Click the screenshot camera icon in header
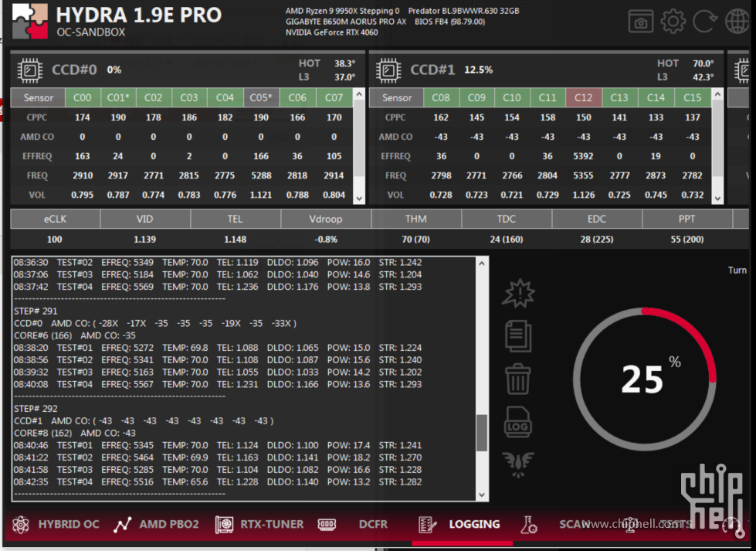The height and width of the screenshot is (551, 756). [641, 22]
